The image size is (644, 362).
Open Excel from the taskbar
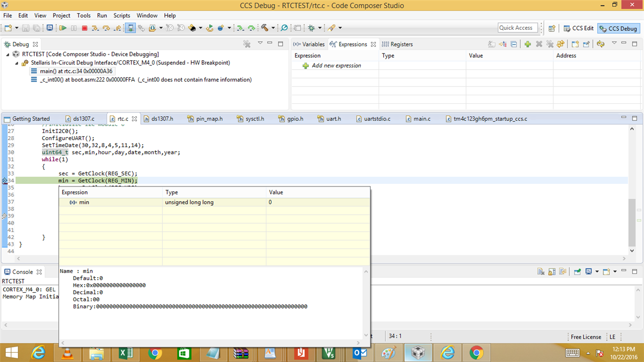pos(126,353)
